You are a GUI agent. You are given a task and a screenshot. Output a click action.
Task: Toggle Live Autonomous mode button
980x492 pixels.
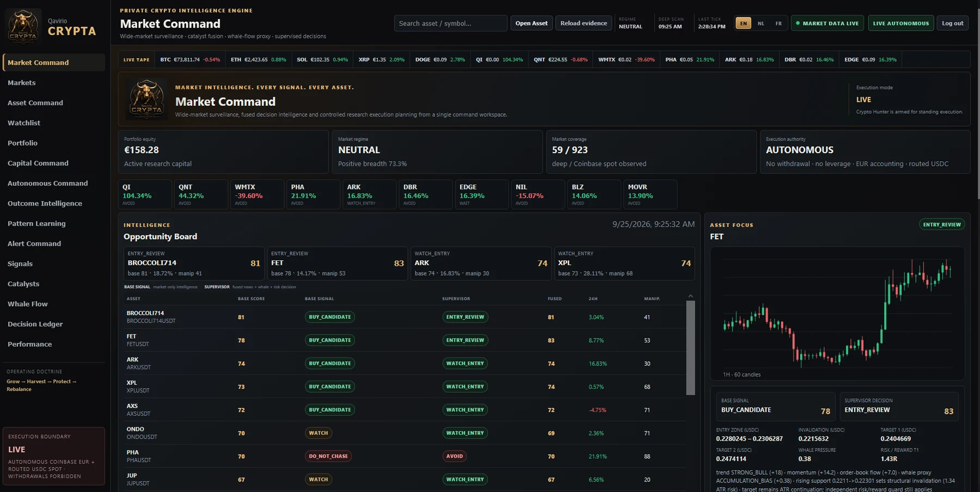901,23
